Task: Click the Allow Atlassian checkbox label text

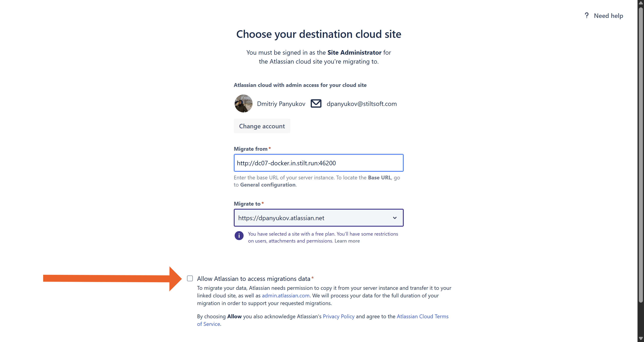Action: [x=253, y=279]
